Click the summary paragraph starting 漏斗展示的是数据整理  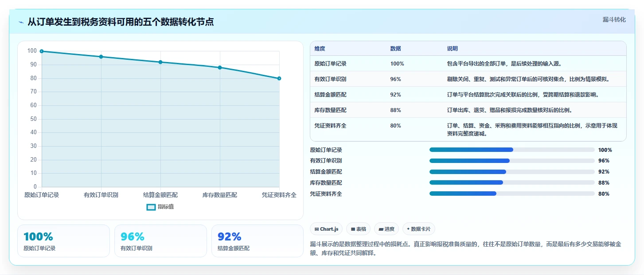[x=465, y=248]
